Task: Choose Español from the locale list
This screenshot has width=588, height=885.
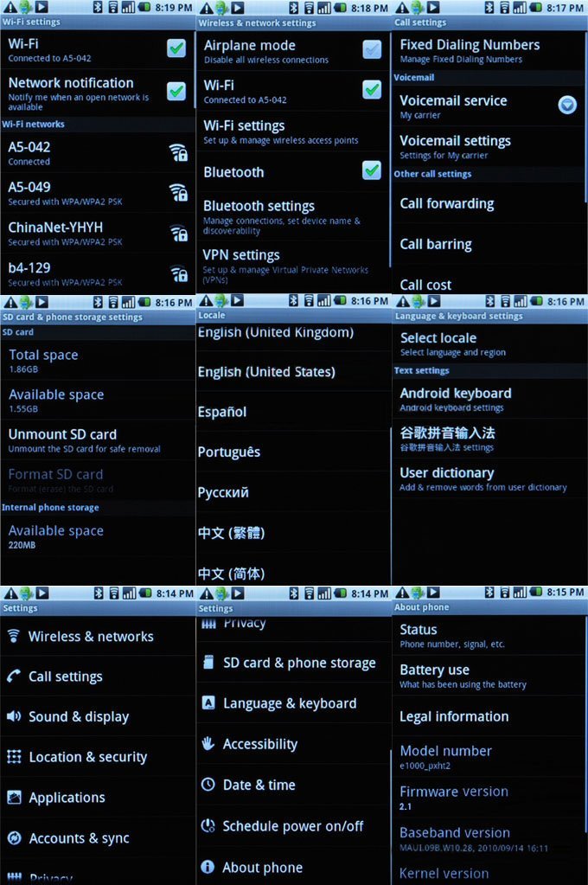Action: pyautogui.click(x=222, y=412)
